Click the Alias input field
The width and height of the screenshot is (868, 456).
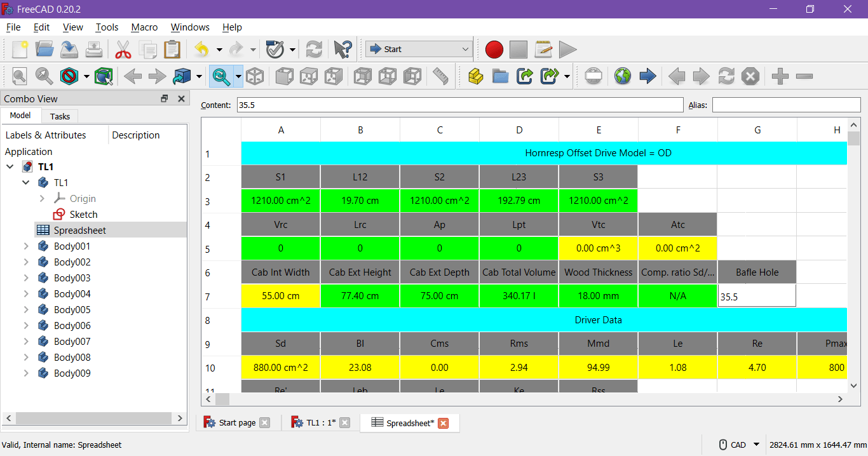coord(786,105)
